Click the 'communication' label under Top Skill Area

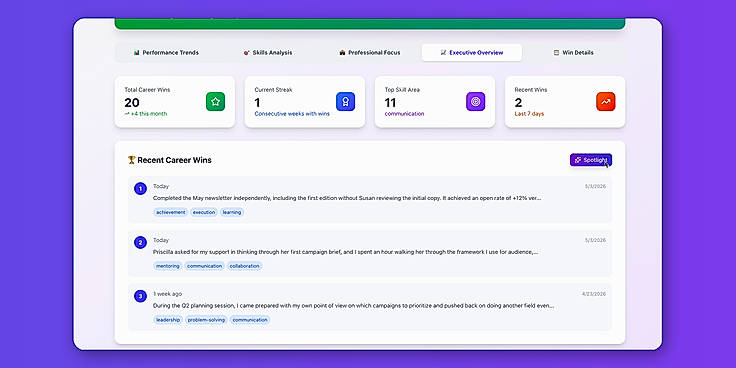click(404, 114)
